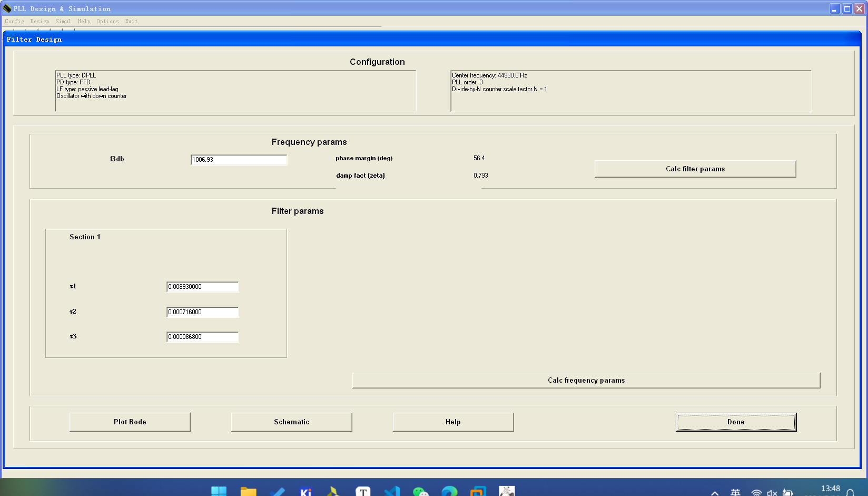Click the Help button in Filter Design

click(453, 422)
